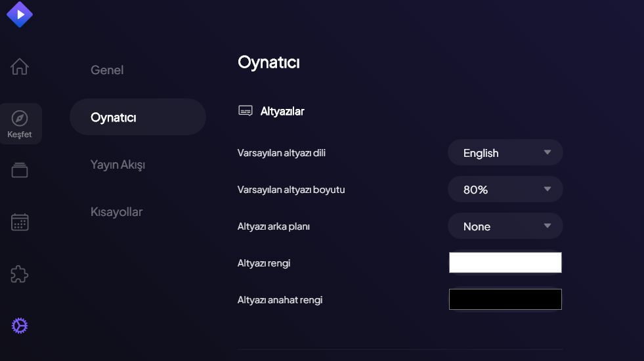Go to the Kısayollar settings section
The image size is (644, 361).
[x=116, y=212]
